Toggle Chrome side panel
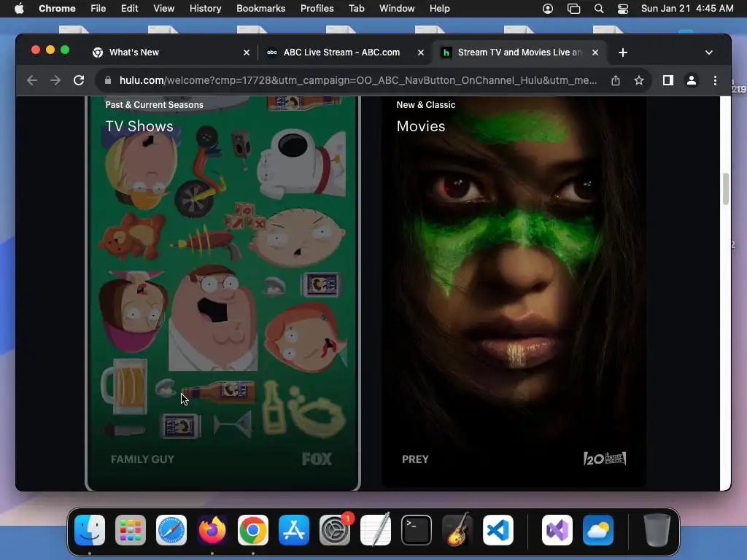 coord(668,80)
